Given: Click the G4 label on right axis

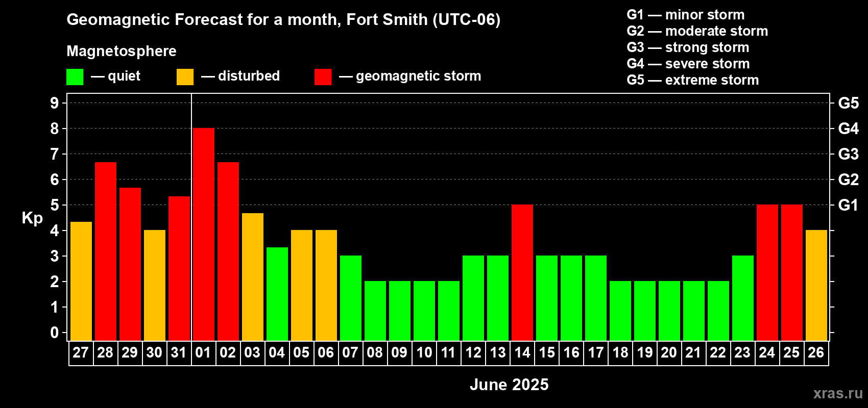Looking at the screenshot, I should [849, 129].
